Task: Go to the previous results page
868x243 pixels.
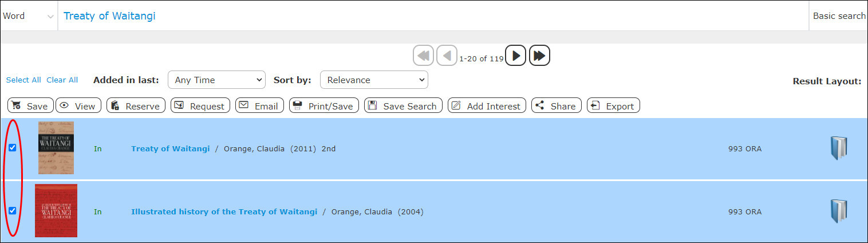Action: pyautogui.click(x=447, y=56)
